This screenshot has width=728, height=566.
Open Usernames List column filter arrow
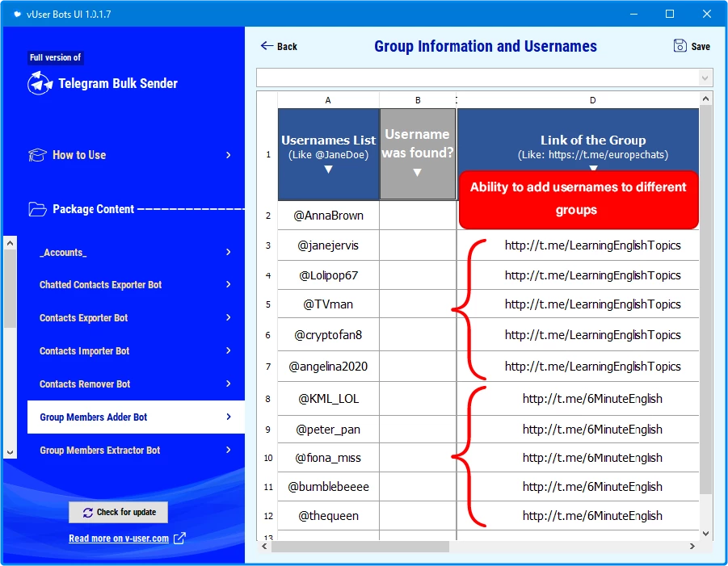point(328,170)
